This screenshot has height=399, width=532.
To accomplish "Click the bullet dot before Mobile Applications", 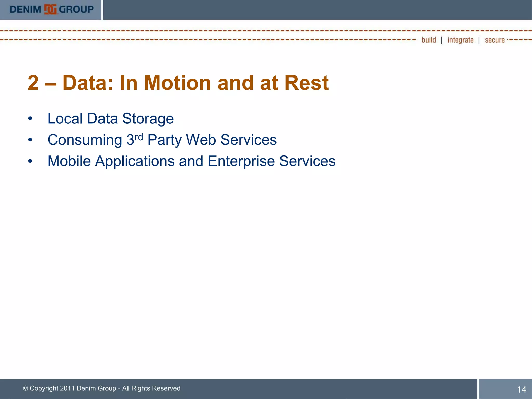I will click(30, 161).
